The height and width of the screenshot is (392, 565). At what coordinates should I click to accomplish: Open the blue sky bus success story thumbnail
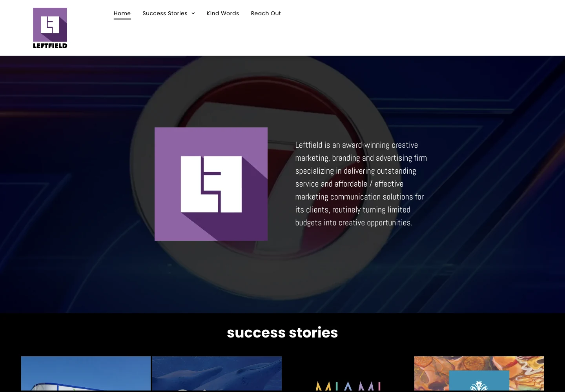[86, 374]
